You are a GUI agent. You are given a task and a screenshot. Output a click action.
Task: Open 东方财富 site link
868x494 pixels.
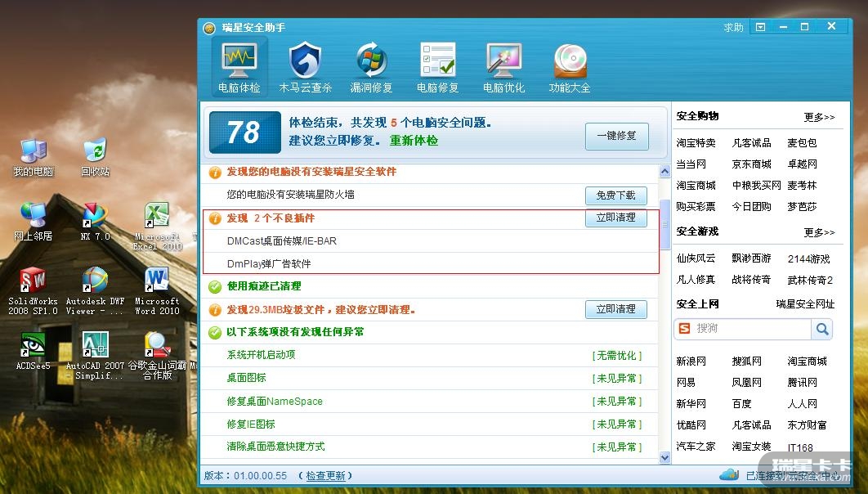click(x=807, y=424)
